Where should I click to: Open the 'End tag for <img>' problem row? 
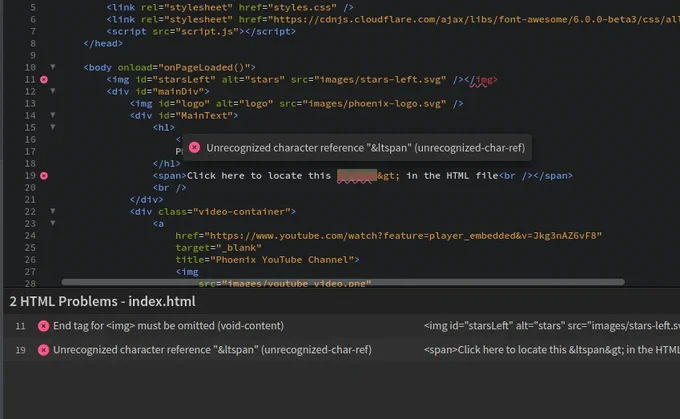(342, 326)
